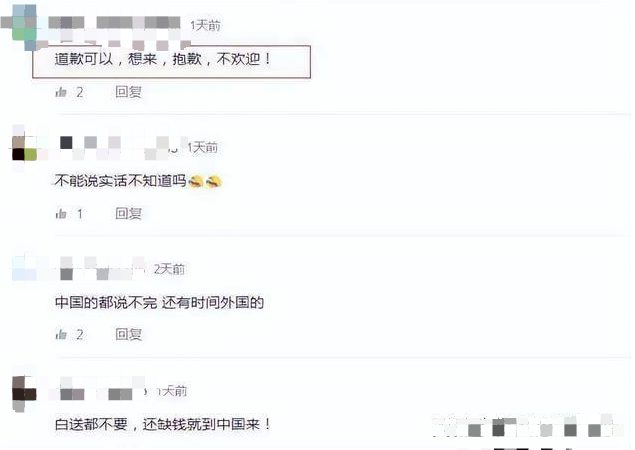Screen dimensions: 635x450
Task: Click 回复 under "中国的都说不完" comment
Action: click(128, 334)
